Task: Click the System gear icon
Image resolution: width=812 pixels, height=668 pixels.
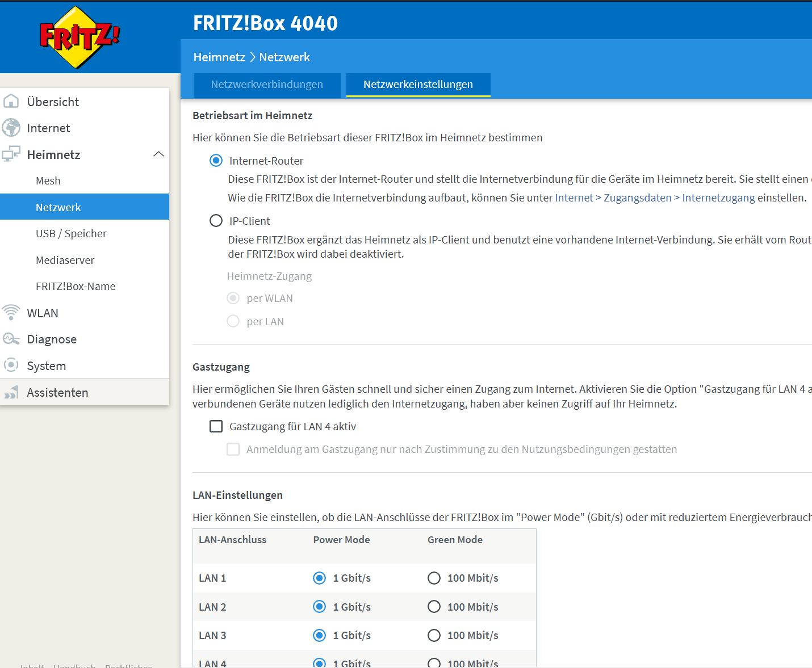Action: point(11,365)
